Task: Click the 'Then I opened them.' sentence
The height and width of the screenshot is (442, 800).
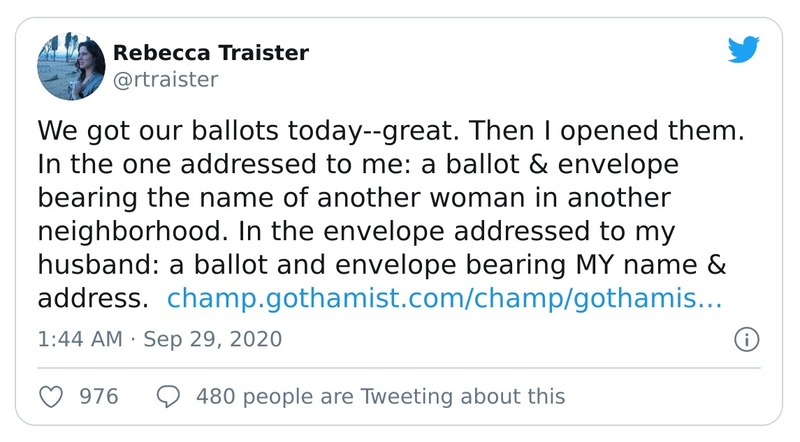Action: point(597,131)
